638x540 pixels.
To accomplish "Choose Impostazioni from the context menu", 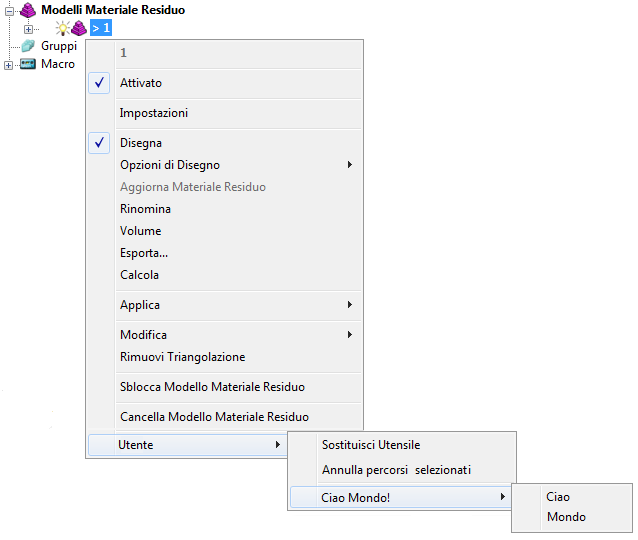I will (x=154, y=113).
